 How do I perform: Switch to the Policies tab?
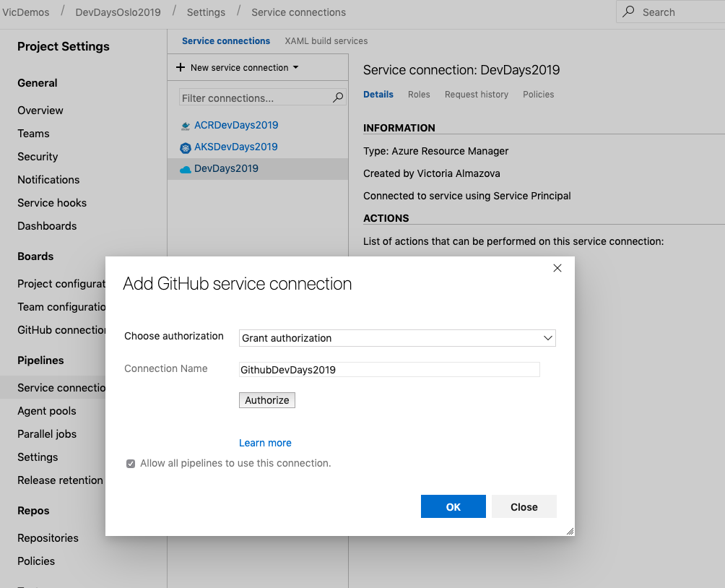tap(539, 94)
